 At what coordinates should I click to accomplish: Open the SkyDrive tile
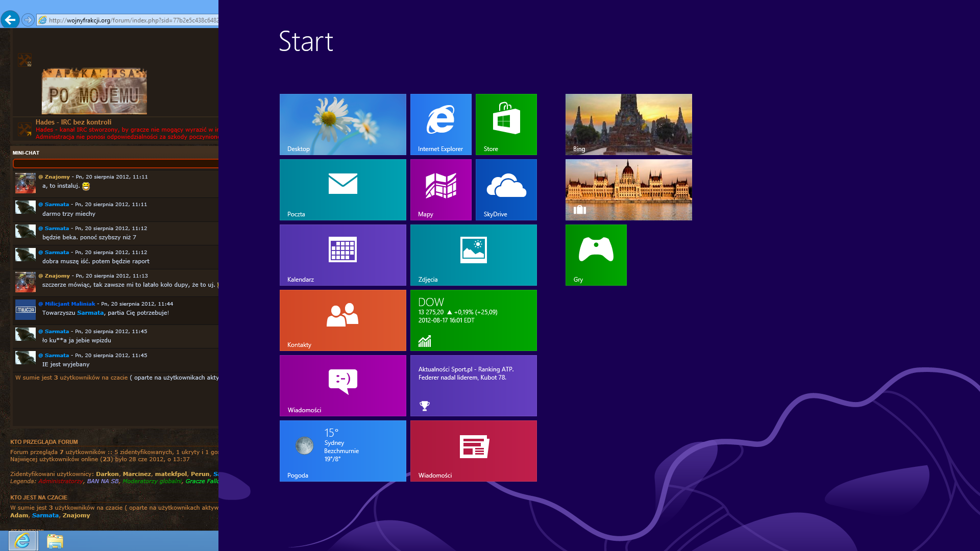506,189
